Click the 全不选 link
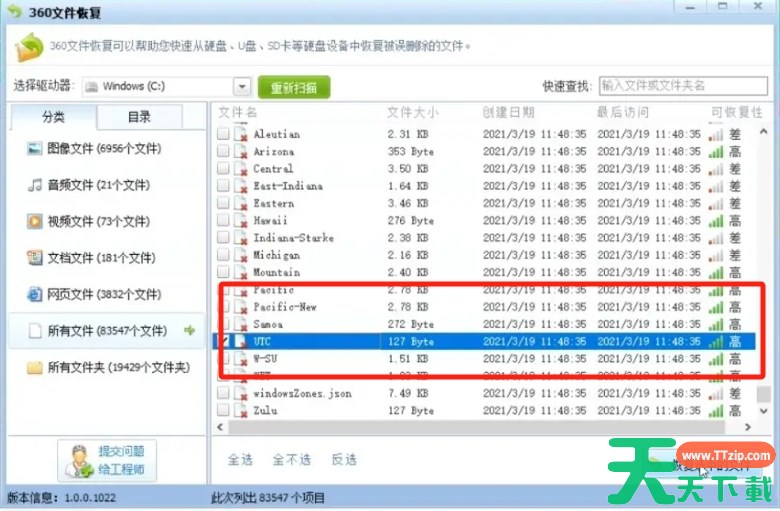780x511 pixels. (292, 459)
